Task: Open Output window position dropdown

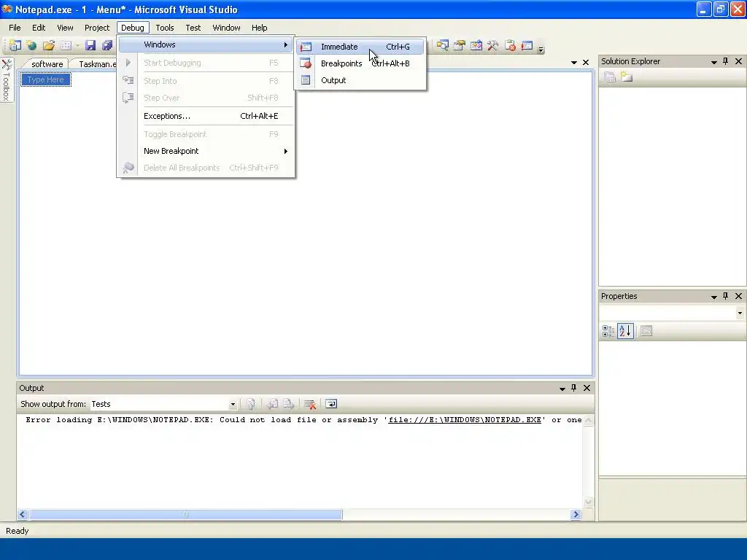Action: [562, 389]
